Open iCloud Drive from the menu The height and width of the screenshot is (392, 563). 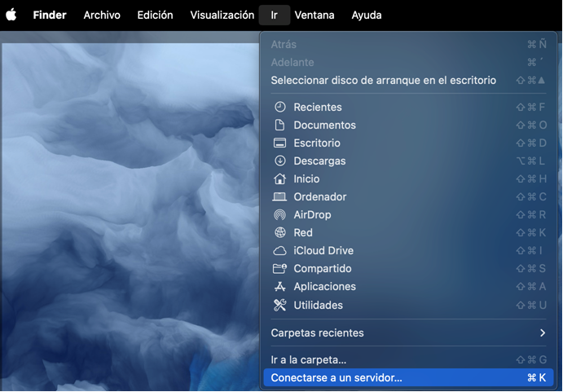tap(409, 251)
